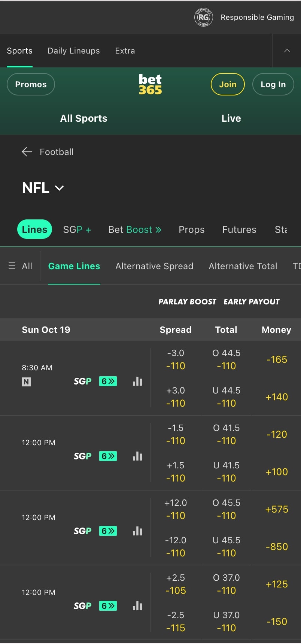Image resolution: width=301 pixels, height=644 pixels.
Task: Click the bet365 logo
Action: pyautogui.click(x=150, y=84)
